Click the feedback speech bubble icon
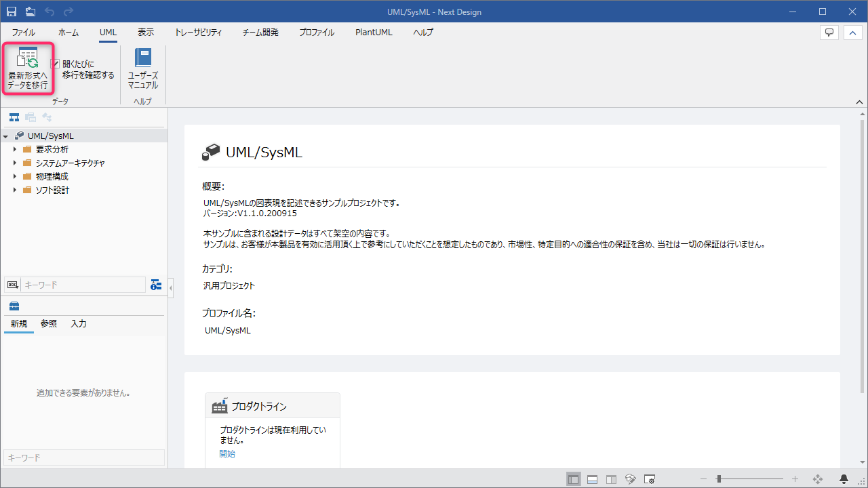The width and height of the screenshot is (868, 488). (x=829, y=33)
